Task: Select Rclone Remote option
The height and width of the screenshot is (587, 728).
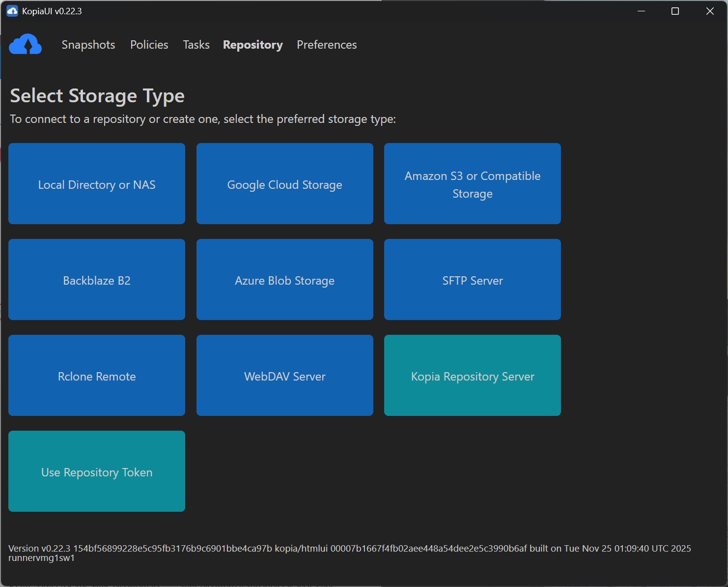Action: pos(97,376)
